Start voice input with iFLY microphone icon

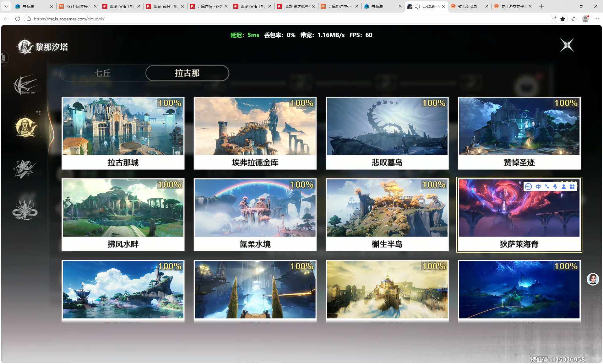[555, 187]
